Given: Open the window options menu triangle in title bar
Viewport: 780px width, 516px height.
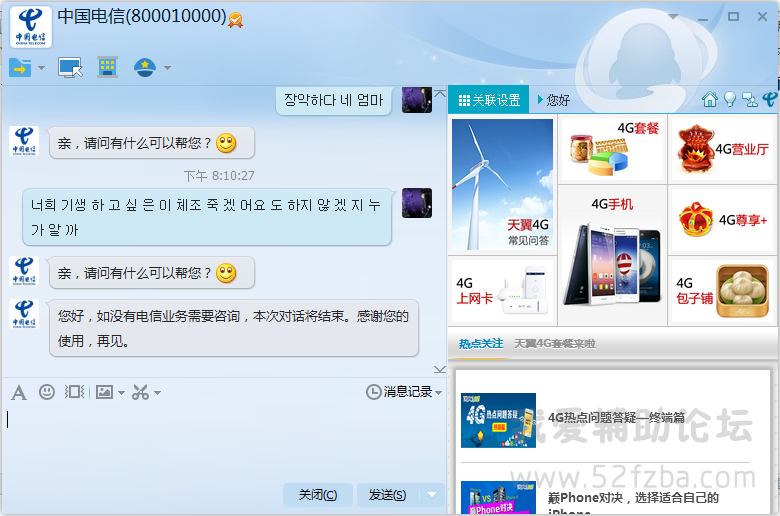Looking at the screenshot, I should [673, 16].
